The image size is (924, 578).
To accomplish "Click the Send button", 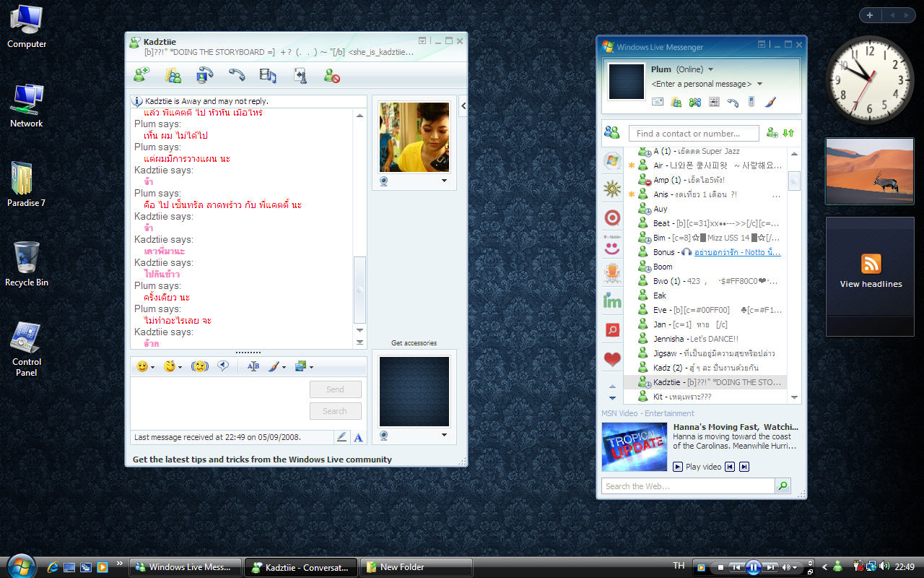I will (335, 389).
